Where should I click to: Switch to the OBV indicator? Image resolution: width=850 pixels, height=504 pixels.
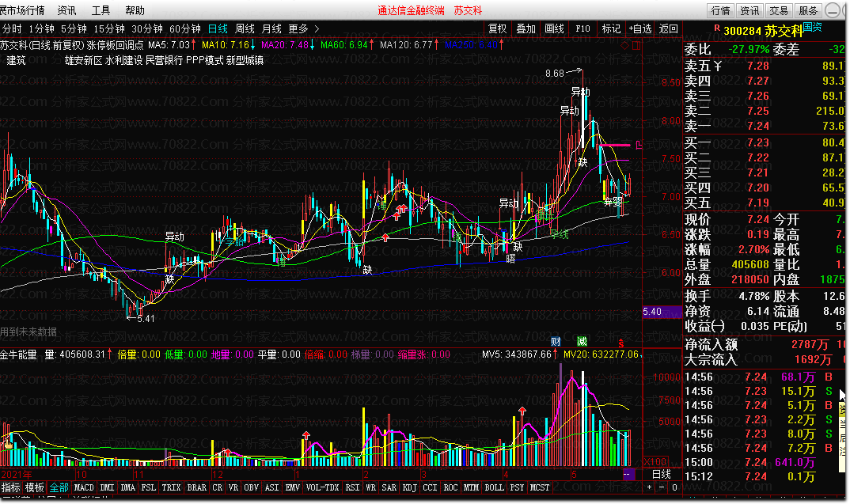[x=252, y=487]
